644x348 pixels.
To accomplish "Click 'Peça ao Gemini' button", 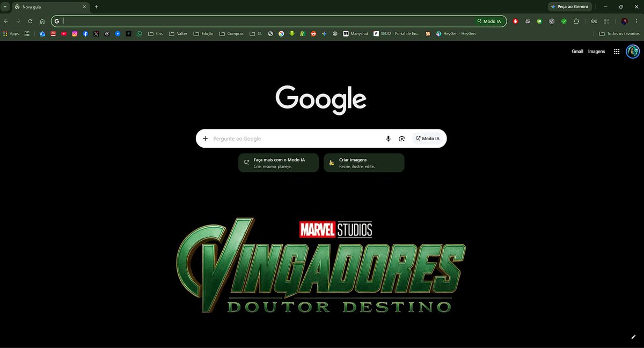I will [569, 6].
